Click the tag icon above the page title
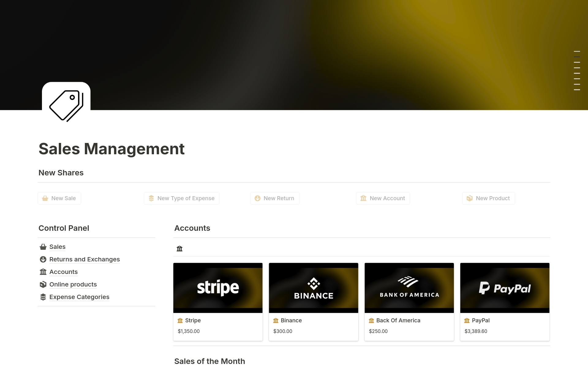This screenshot has height=367, width=588. click(66, 106)
